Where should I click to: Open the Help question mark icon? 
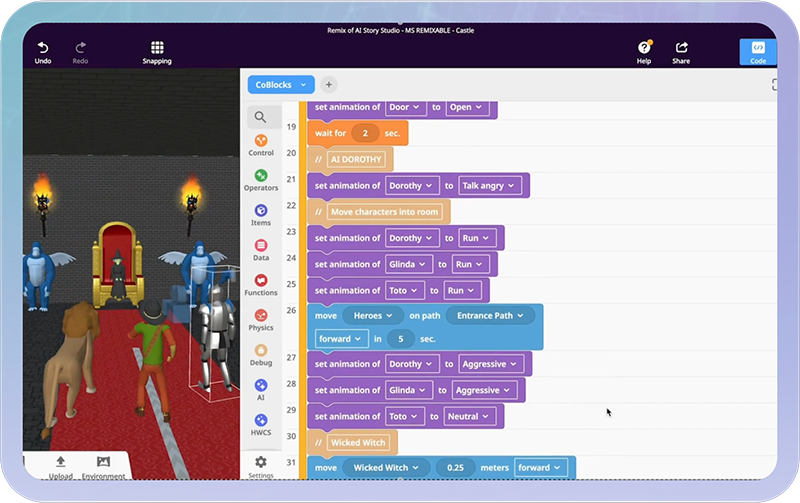[644, 47]
